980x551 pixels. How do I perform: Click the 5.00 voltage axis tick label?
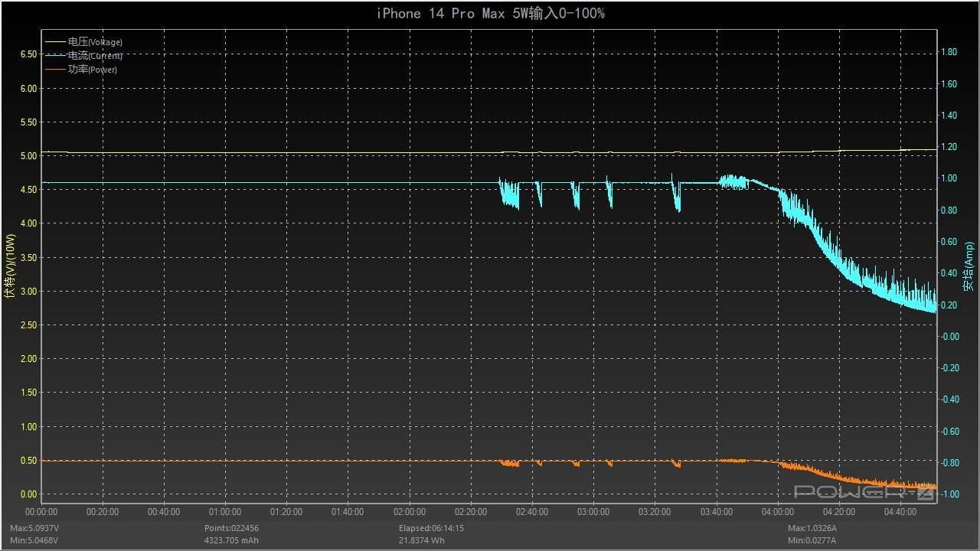click(x=28, y=156)
